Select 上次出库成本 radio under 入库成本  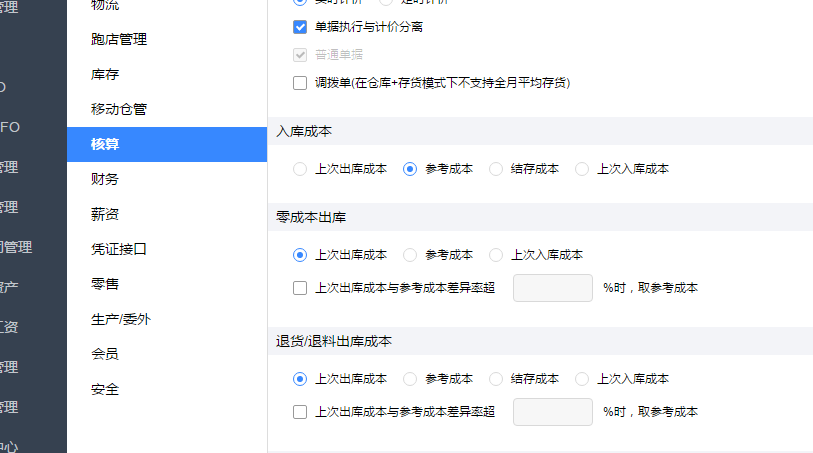pyautogui.click(x=300, y=169)
